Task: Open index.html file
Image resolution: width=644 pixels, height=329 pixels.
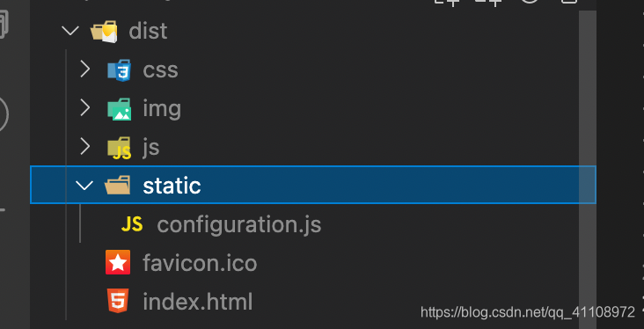Action: coord(198,302)
